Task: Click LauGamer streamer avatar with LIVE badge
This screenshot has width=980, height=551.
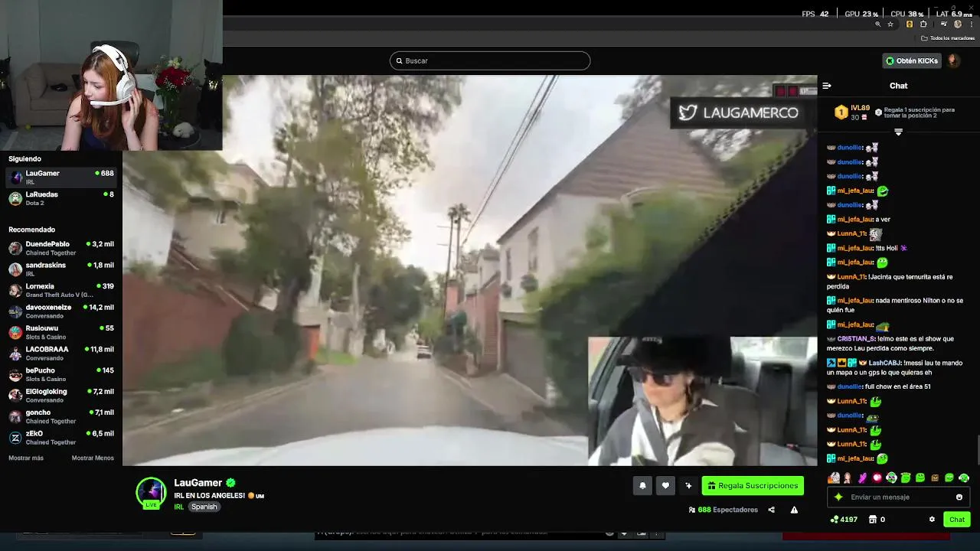Action: (151, 493)
